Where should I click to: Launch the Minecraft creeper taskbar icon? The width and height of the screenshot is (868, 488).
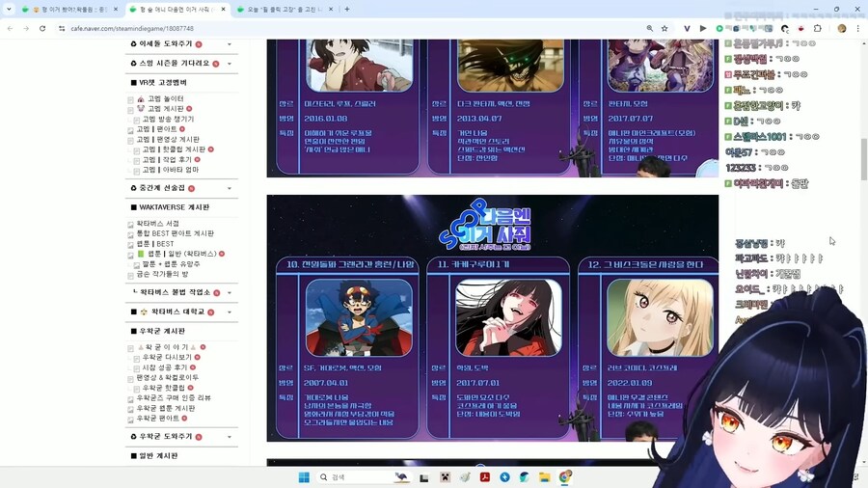(x=445, y=477)
